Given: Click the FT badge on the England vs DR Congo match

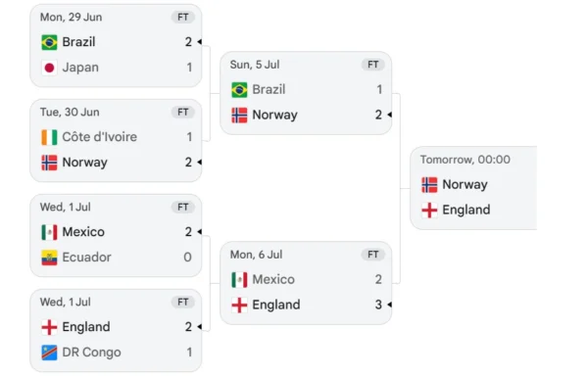Looking at the screenshot, I should [x=182, y=302].
